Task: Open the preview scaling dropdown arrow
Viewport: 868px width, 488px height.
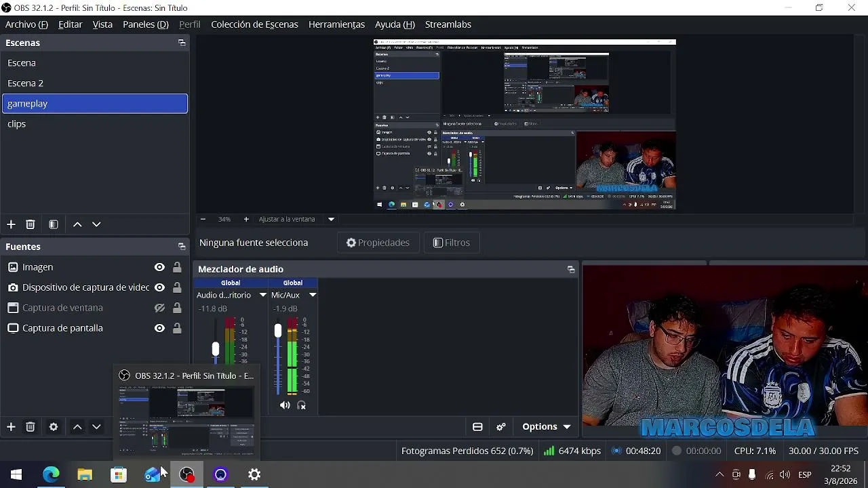Action: point(331,219)
